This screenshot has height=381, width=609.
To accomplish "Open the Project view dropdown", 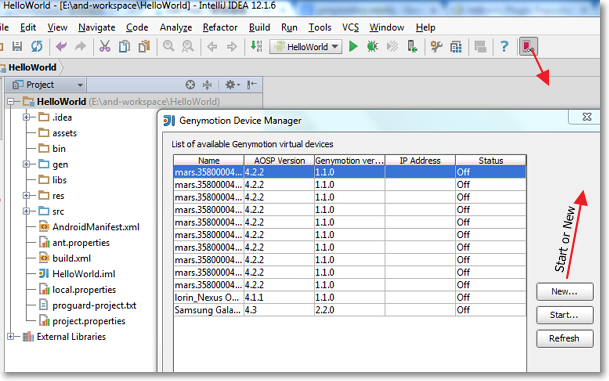I will click(47, 85).
